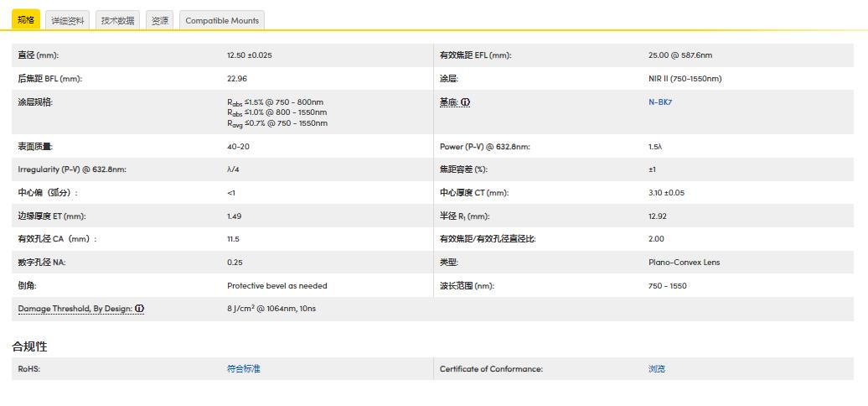Switch to the 详细资料 tab
Screen dimensions: 868x406
(x=68, y=20)
